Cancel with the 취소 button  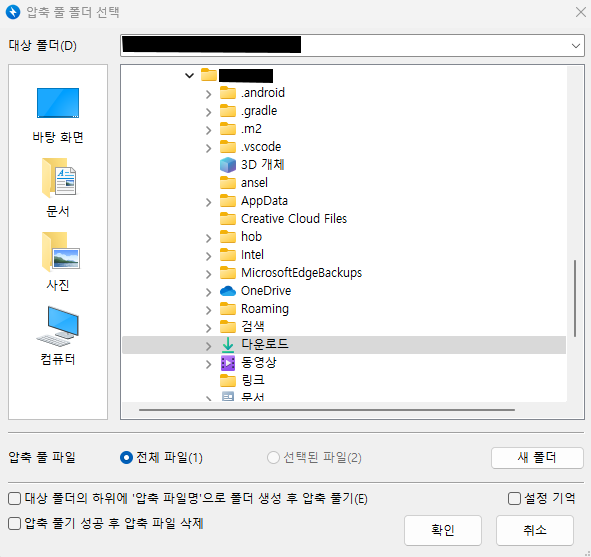point(535,530)
